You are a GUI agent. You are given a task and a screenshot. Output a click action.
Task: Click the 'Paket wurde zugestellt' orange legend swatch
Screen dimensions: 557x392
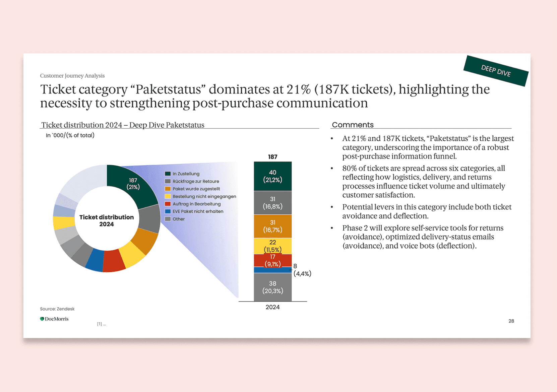click(x=168, y=189)
